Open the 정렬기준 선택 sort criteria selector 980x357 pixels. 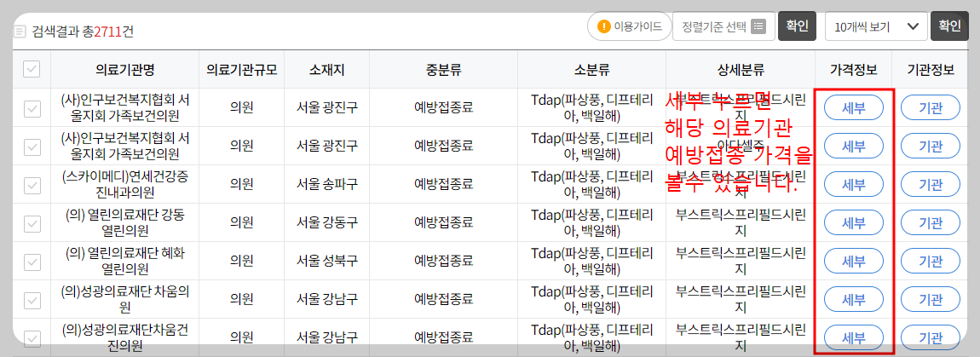click(723, 26)
